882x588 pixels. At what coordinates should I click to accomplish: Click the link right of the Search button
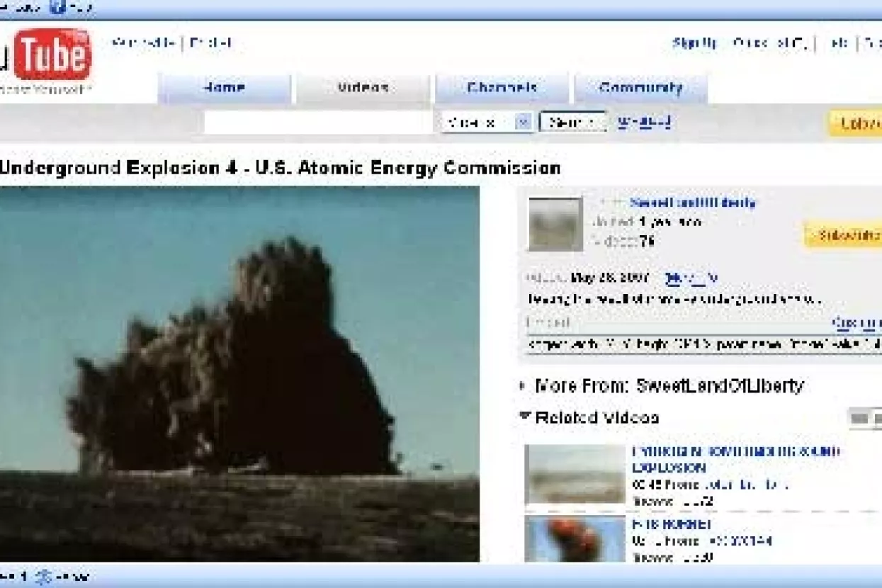644,122
